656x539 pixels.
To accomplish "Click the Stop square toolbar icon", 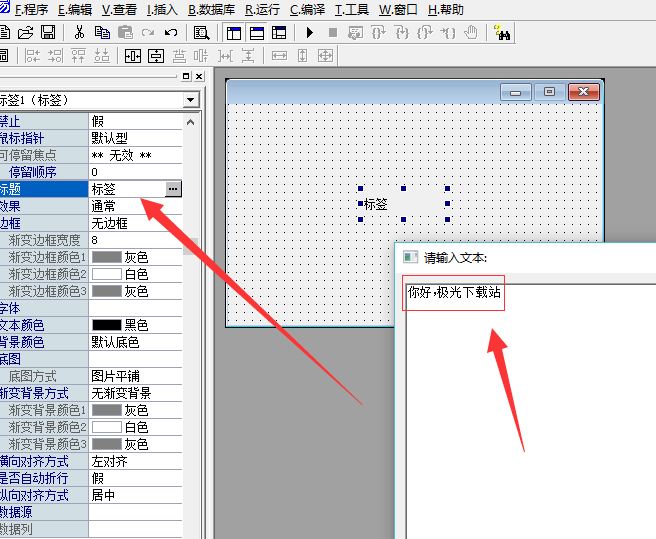I will [333, 33].
